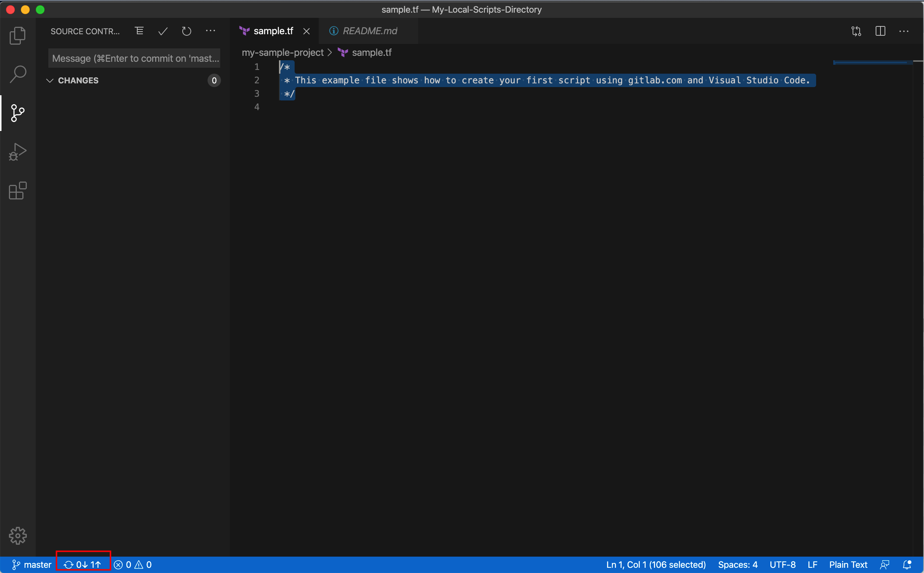Open Source Control more actions menu
The image size is (924, 573).
tap(210, 31)
